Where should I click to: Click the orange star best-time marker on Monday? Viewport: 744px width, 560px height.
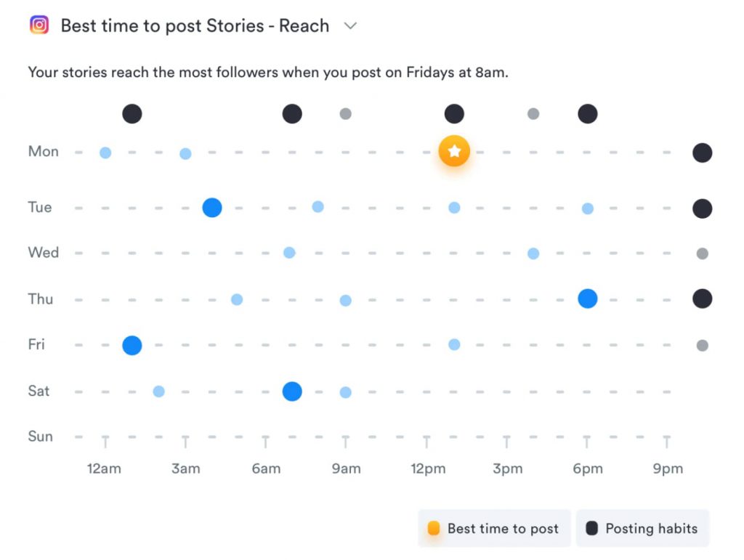[454, 152]
